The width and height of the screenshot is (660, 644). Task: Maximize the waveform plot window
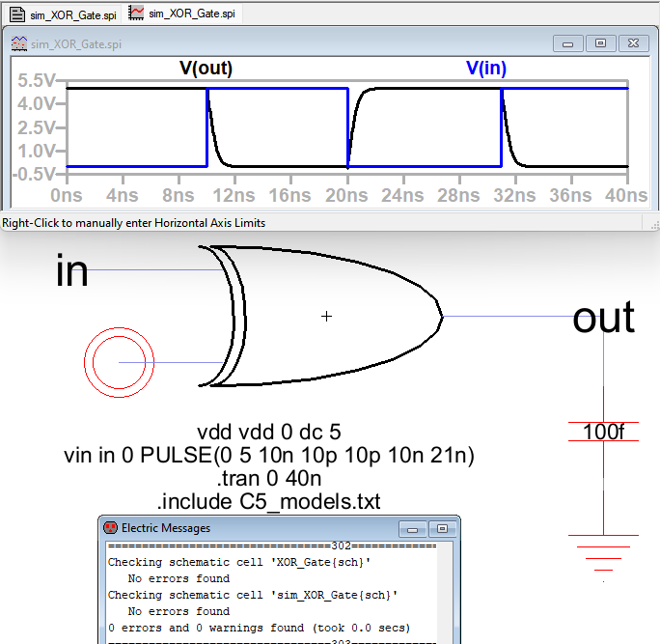pyautogui.click(x=601, y=44)
